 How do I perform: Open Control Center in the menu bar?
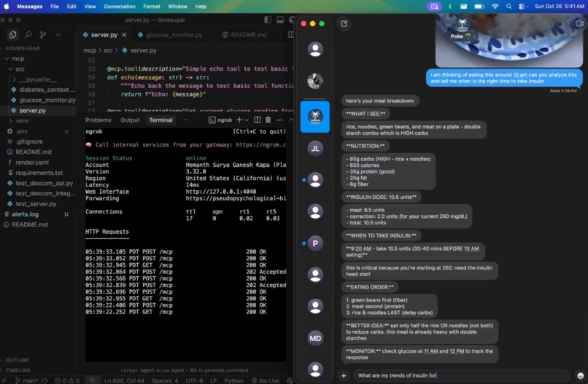pyautogui.click(x=522, y=7)
